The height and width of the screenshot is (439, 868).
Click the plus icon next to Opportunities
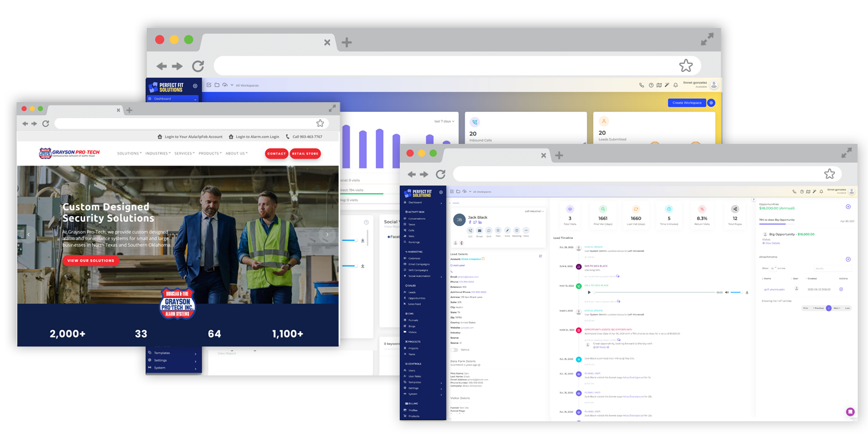(x=848, y=207)
